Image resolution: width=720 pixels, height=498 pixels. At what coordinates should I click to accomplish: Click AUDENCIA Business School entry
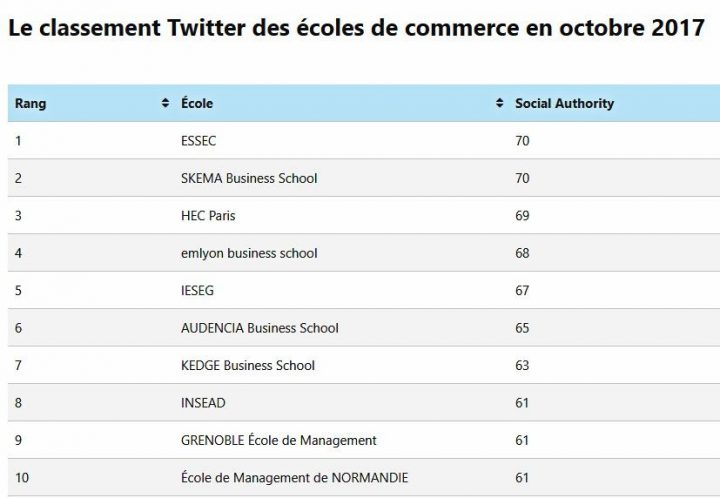260,328
